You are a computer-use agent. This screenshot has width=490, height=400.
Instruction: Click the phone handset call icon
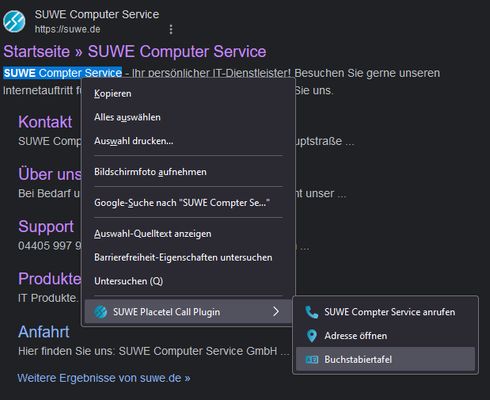click(x=312, y=312)
